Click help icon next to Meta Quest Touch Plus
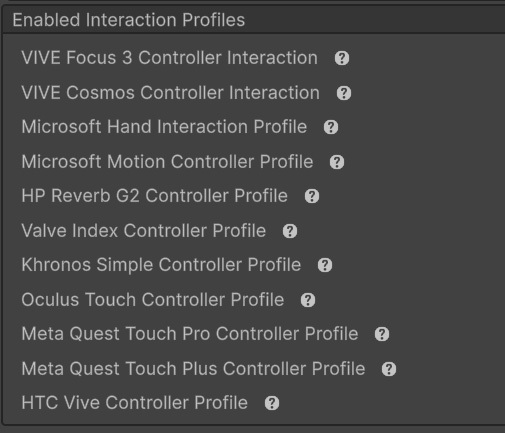 (x=389, y=369)
